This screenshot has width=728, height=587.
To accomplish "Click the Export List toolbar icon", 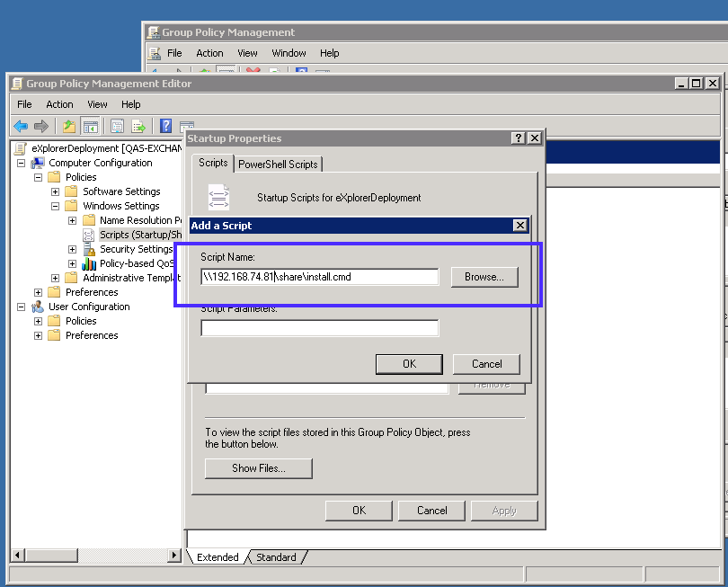I will point(138,126).
